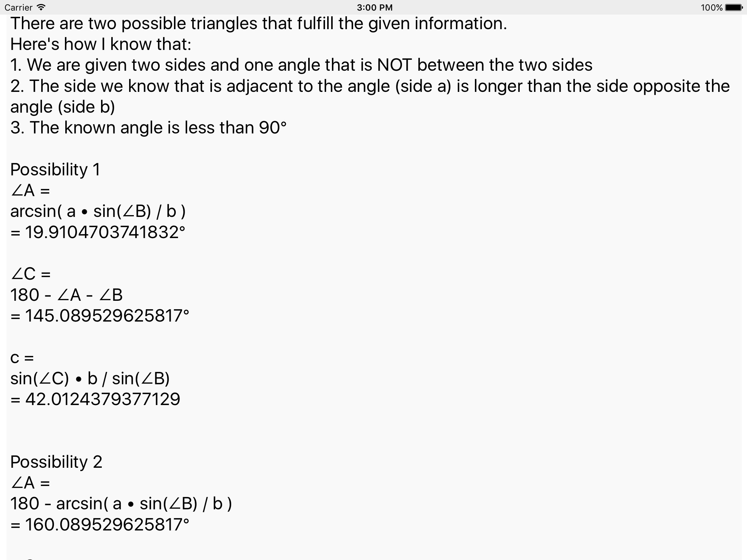Tap the arcsin formula under Possibility 1
Image resolution: width=747 pixels, height=560 pixels.
point(98,211)
